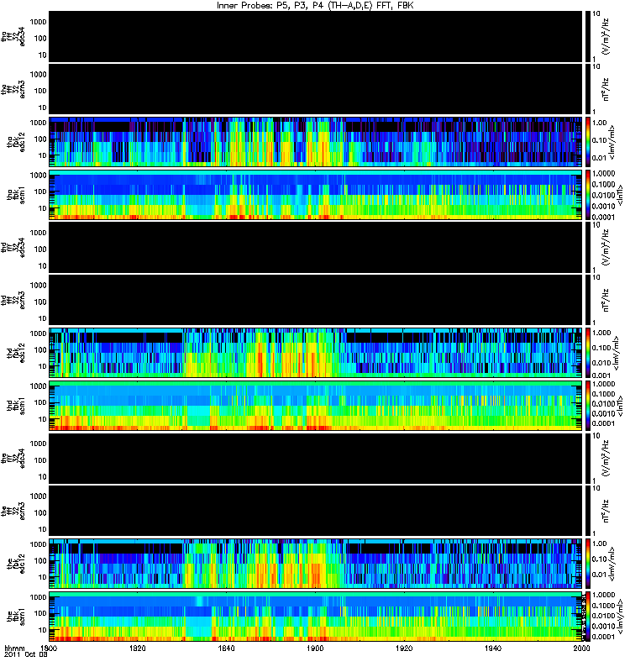
Task: Click the the fbk edc12 color bar
Action: [x=587, y=564]
